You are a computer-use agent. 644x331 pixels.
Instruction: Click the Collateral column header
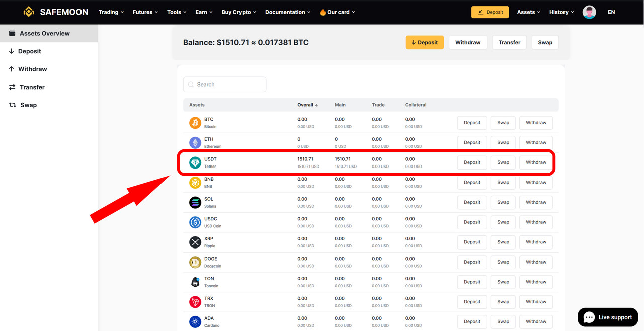416,105
